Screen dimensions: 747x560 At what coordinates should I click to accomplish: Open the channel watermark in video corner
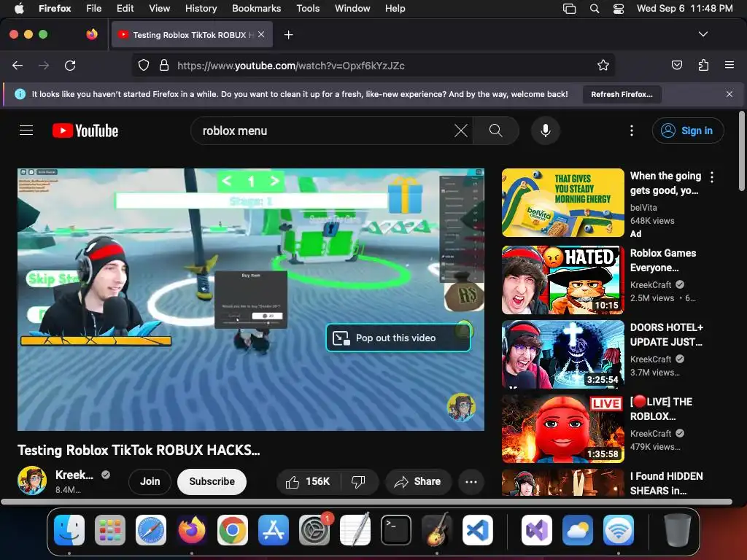point(461,407)
